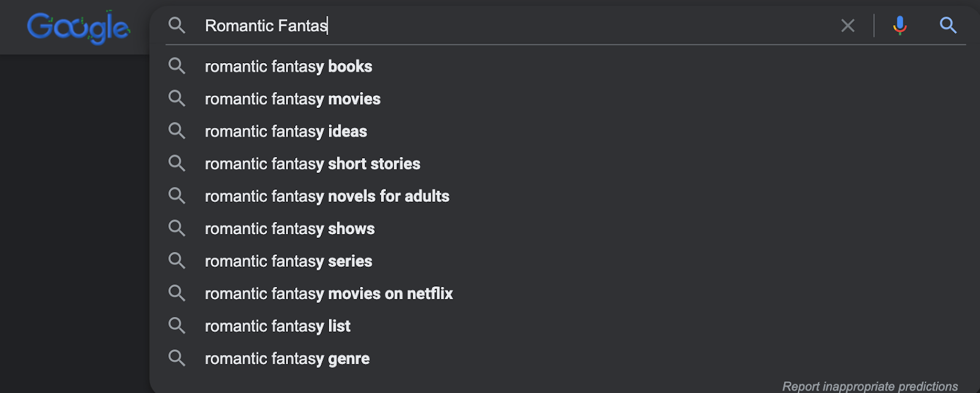The height and width of the screenshot is (393, 980).
Task: Clear the search text with X icon
Action: tap(848, 26)
